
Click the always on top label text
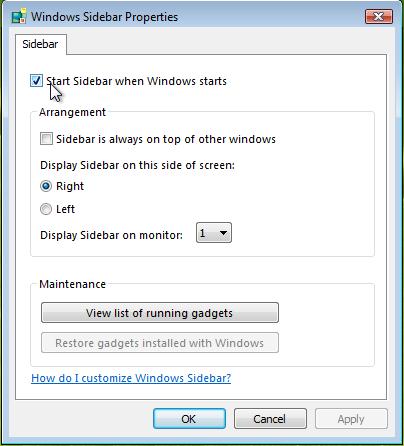coord(166,139)
